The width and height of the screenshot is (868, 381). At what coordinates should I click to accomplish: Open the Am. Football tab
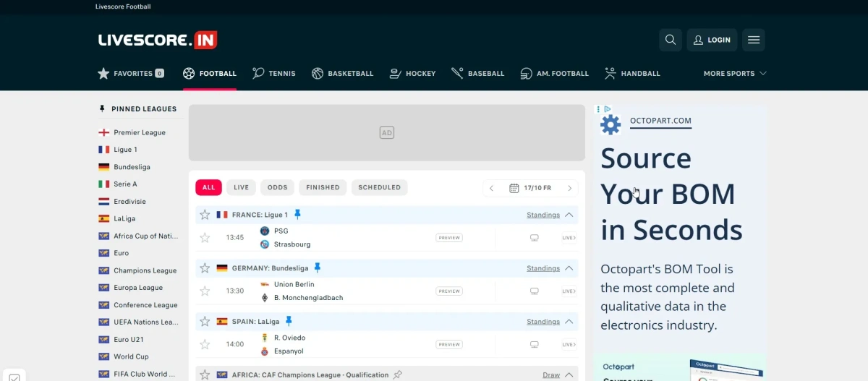554,73
